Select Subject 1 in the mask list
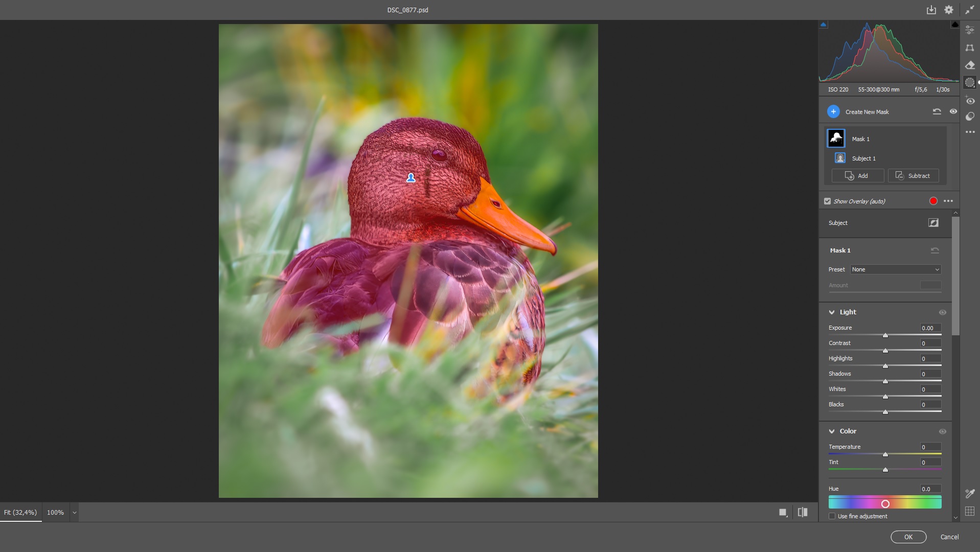This screenshot has height=552, width=980. [x=863, y=158]
